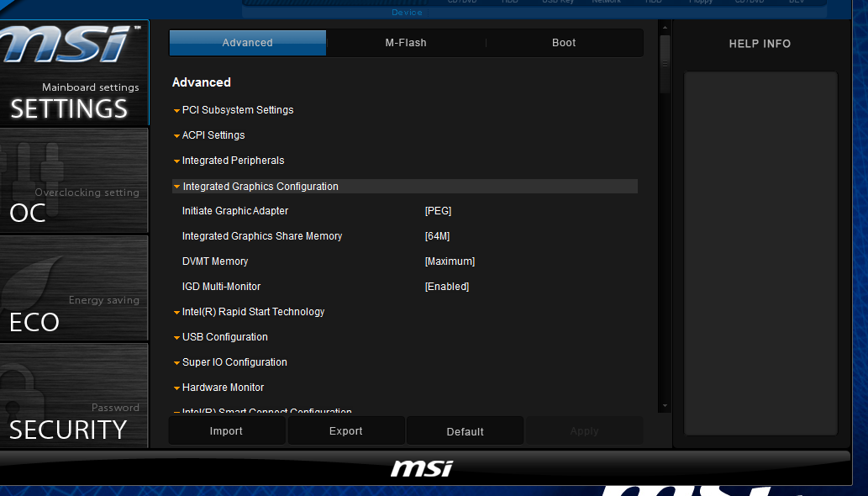Expand PCI Subsystem Settings
This screenshot has width=868, height=496.
(x=233, y=110)
